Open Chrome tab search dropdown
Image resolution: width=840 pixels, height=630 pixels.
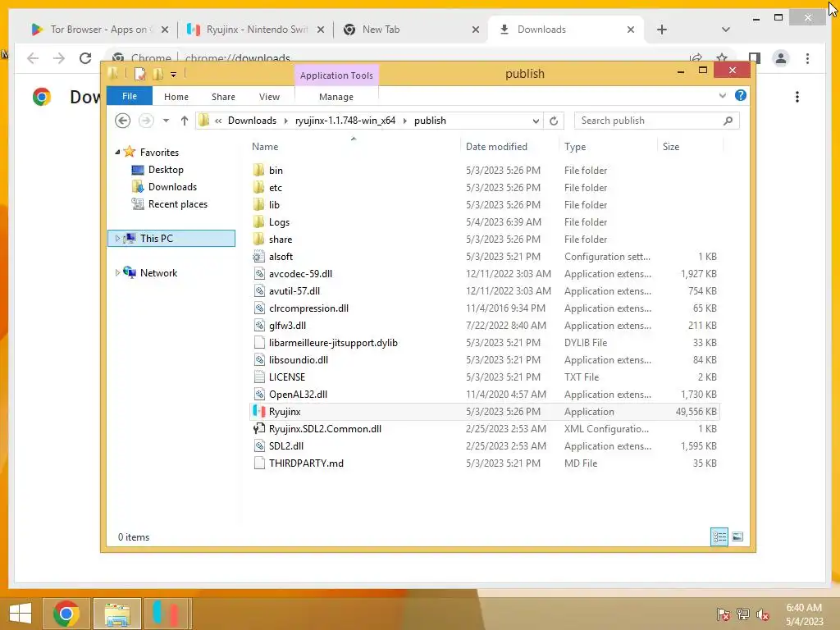point(725,30)
